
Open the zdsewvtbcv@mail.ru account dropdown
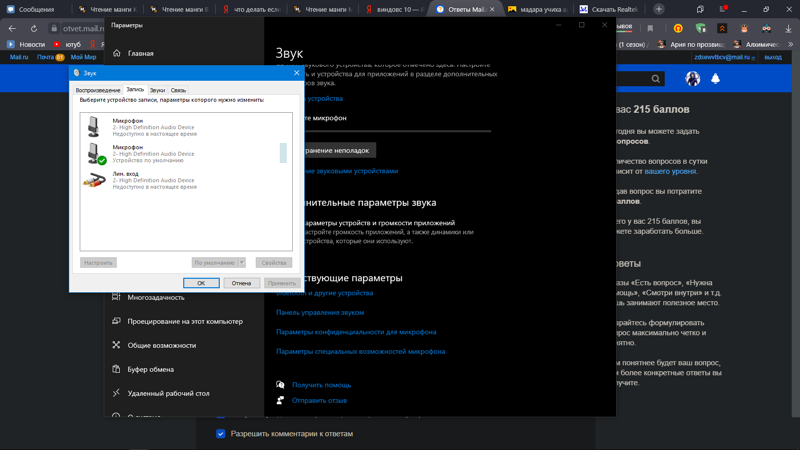pyautogui.click(x=724, y=57)
